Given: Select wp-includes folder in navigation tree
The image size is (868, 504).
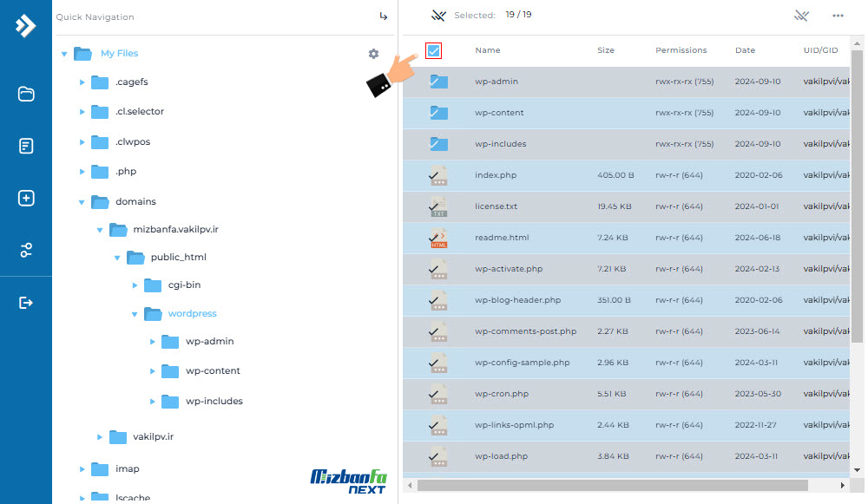Looking at the screenshot, I should point(214,401).
